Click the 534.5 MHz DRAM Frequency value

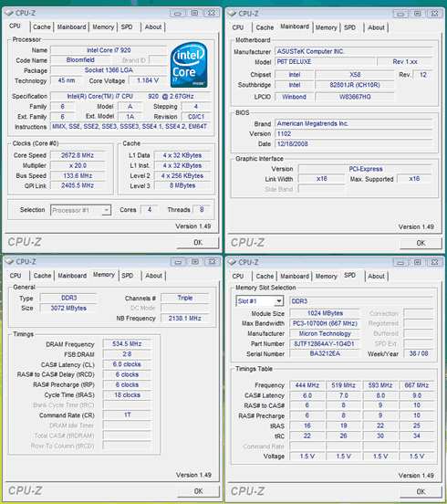[127, 344]
